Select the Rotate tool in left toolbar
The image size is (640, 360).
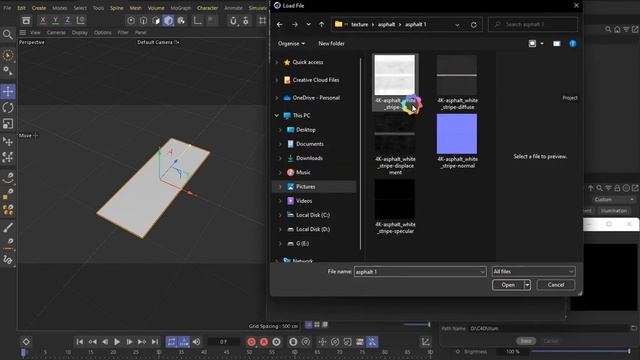[x=8, y=108]
